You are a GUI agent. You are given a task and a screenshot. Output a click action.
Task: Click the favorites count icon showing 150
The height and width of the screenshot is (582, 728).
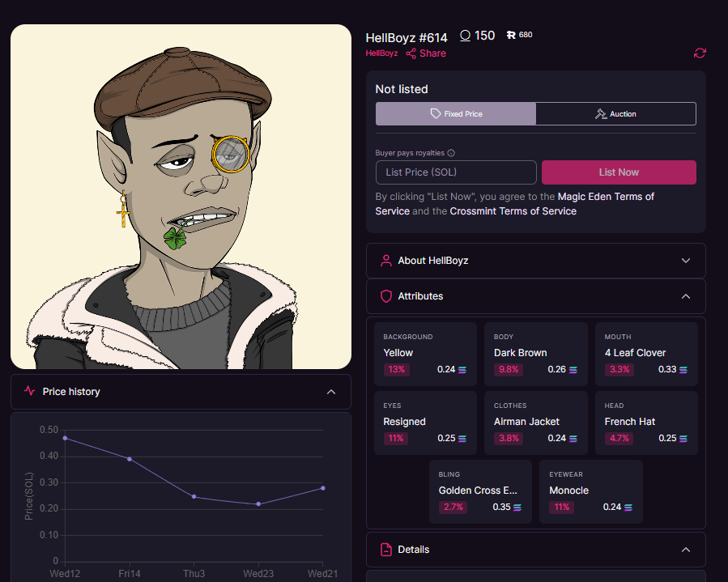pyautogui.click(x=465, y=36)
